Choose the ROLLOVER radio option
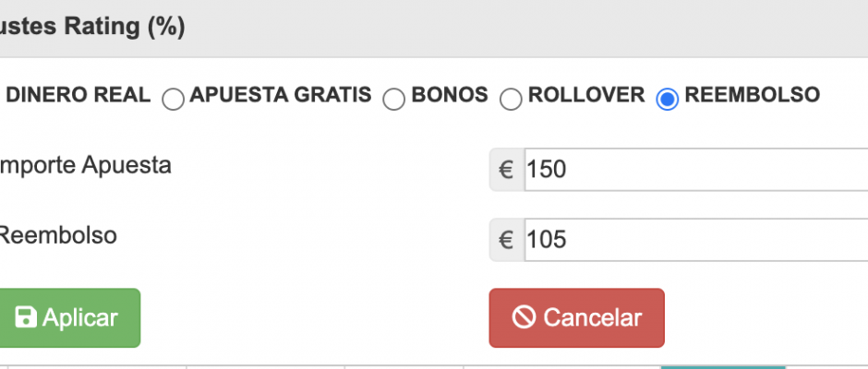The width and height of the screenshot is (868, 369). coord(511,100)
